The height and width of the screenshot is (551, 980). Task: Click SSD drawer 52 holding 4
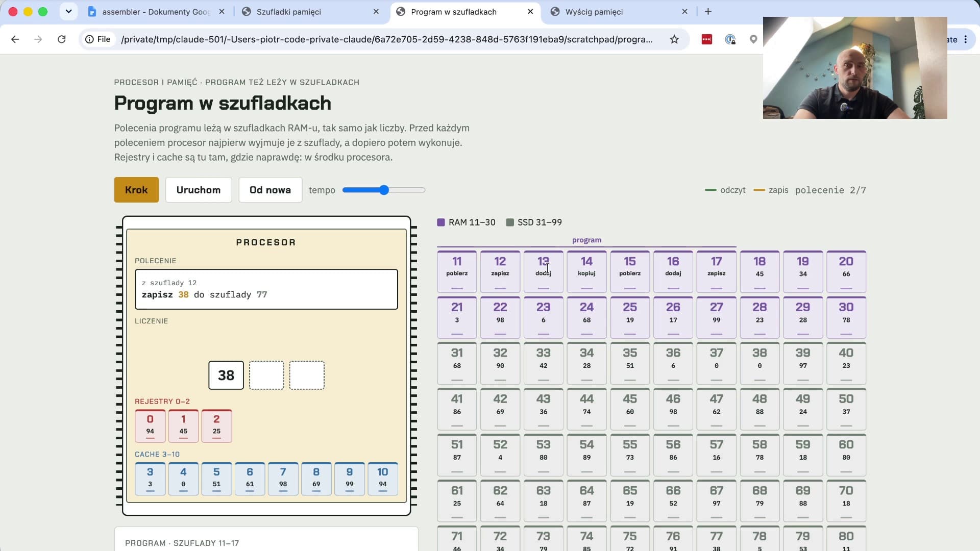pyautogui.click(x=500, y=455)
